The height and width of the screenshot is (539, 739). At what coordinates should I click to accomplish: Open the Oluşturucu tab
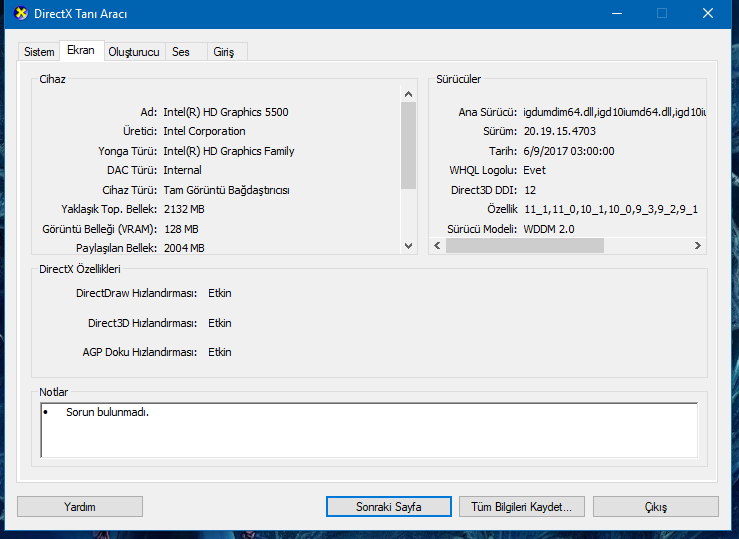(134, 52)
